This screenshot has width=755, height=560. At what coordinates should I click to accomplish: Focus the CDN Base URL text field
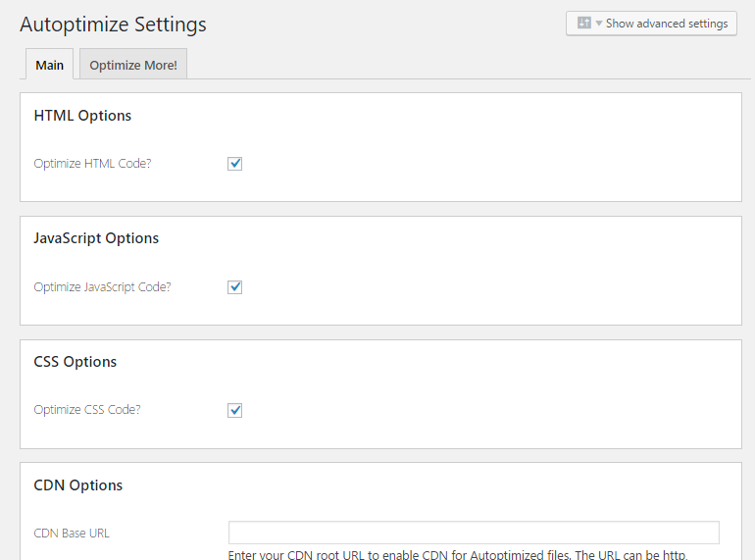[x=474, y=533]
